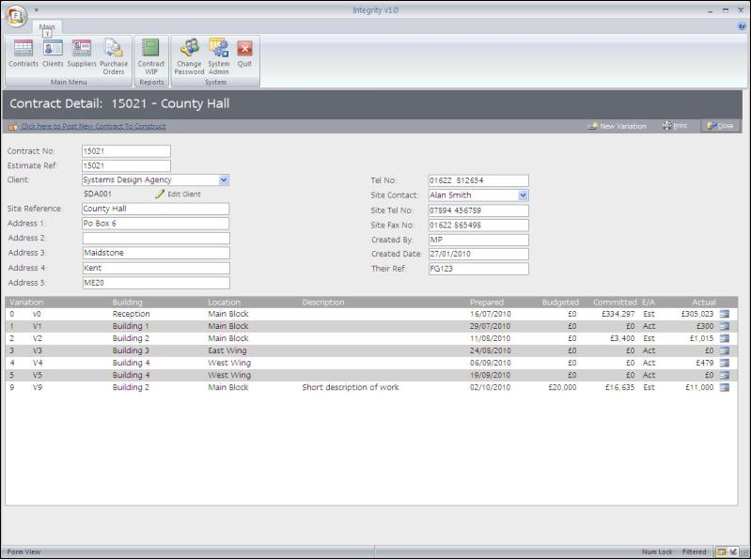Click the Post New Contract To Construct link
Viewport: 751px width, 560px height.
pyautogui.click(x=92, y=126)
